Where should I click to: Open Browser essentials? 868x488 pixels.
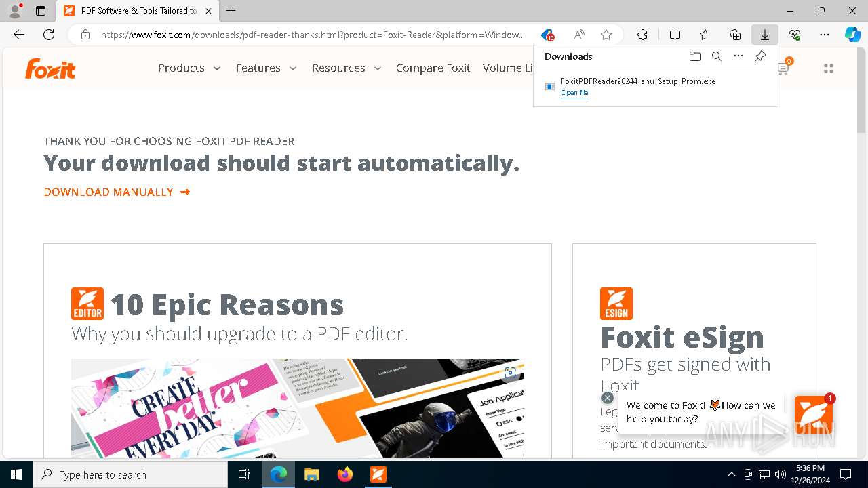click(795, 35)
